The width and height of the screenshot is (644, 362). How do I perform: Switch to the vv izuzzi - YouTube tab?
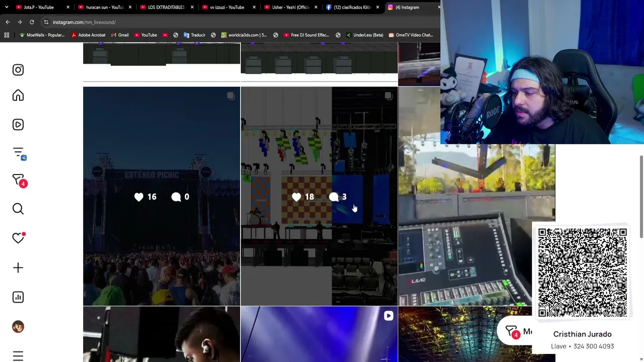(x=228, y=8)
